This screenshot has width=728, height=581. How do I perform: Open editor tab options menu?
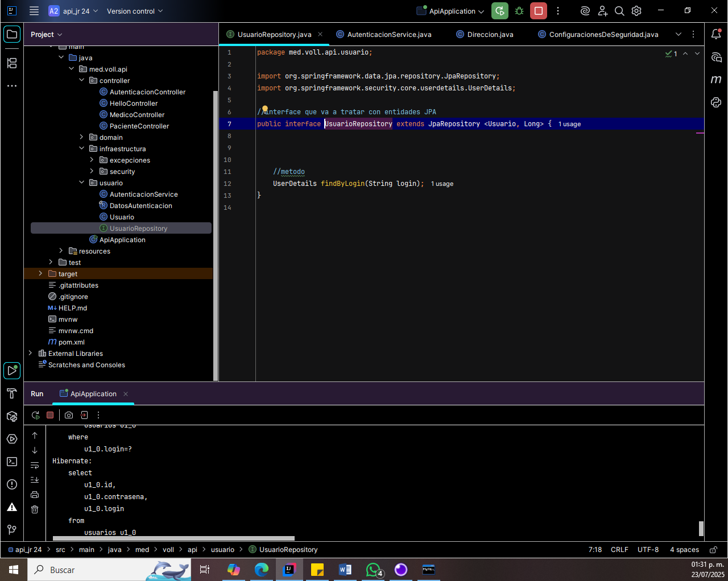click(x=693, y=34)
